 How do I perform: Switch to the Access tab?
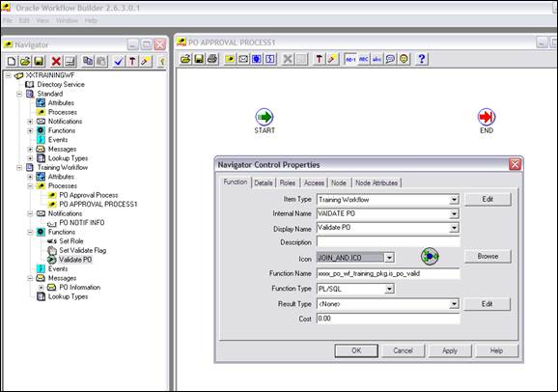click(314, 183)
